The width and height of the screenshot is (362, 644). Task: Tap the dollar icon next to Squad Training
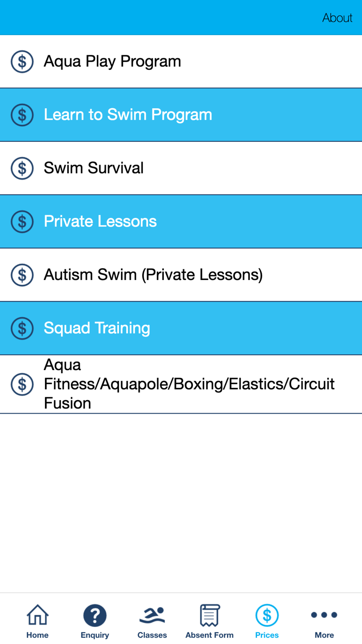point(22,328)
